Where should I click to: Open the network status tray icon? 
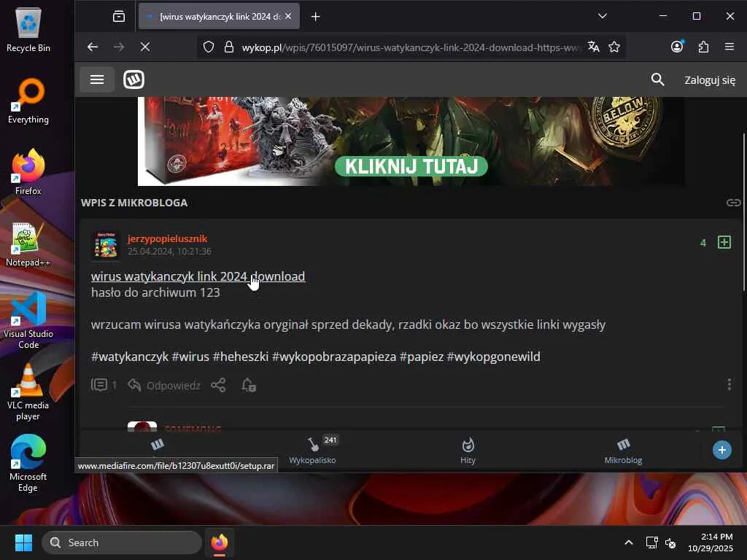tap(651, 542)
